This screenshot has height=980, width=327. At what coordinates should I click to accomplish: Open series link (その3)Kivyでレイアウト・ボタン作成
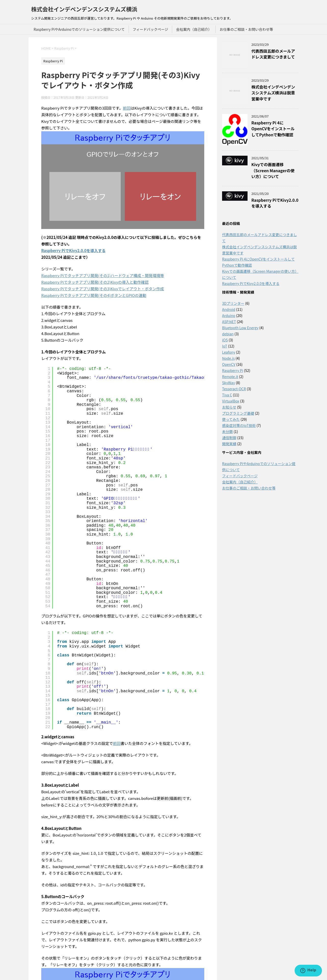[x=102, y=289]
